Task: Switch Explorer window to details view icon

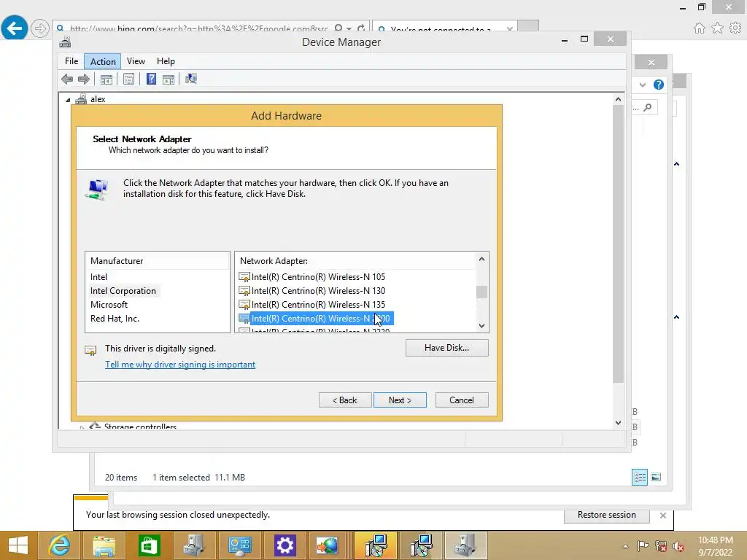Action: point(640,477)
